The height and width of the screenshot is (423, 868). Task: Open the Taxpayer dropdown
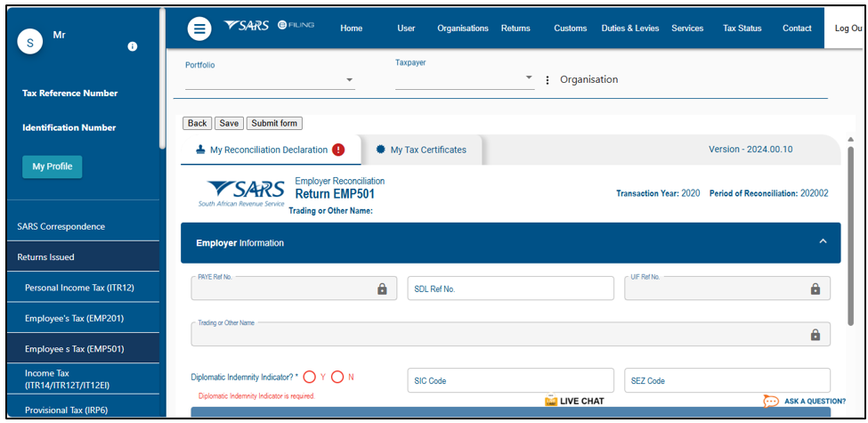465,78
